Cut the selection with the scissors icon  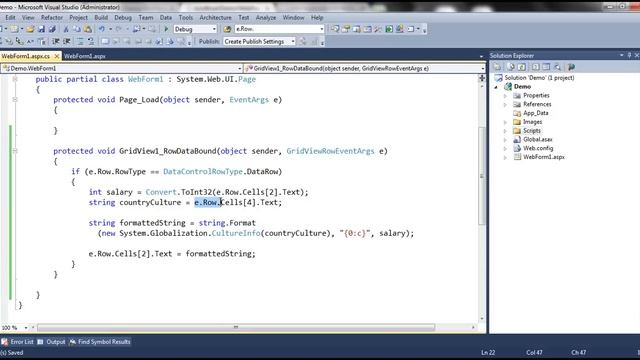pyautogui.click(x=66, y=29)
